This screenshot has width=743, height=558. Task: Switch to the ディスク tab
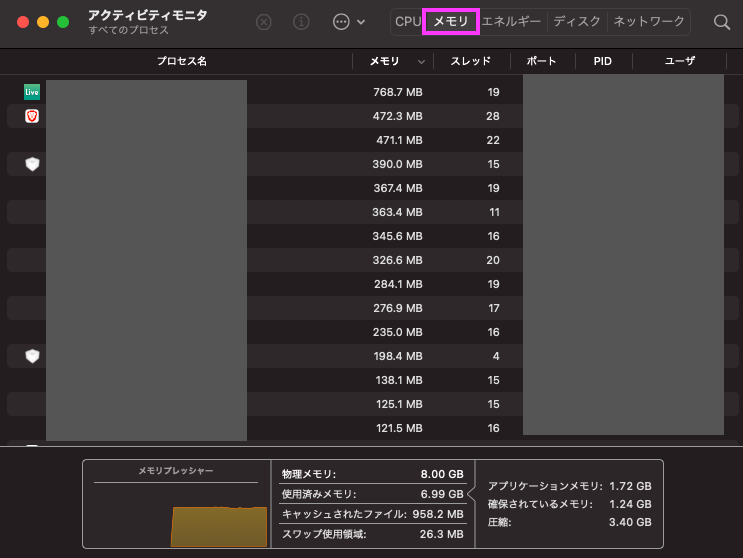click(577, 22)
